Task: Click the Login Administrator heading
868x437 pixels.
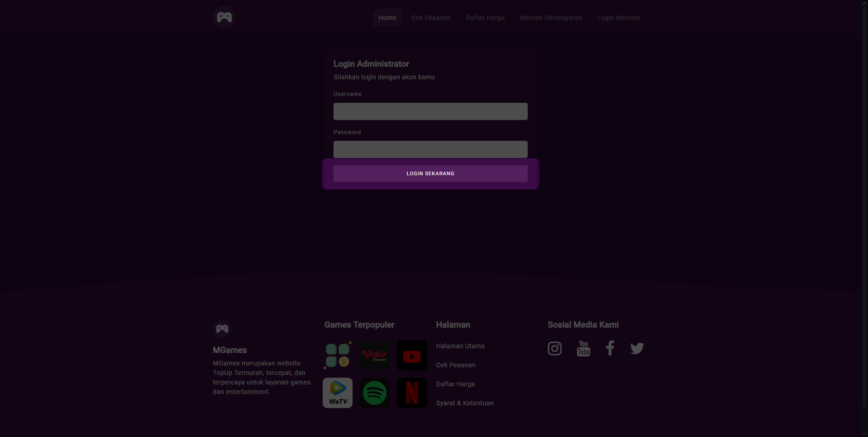Action: click(371, 64)
